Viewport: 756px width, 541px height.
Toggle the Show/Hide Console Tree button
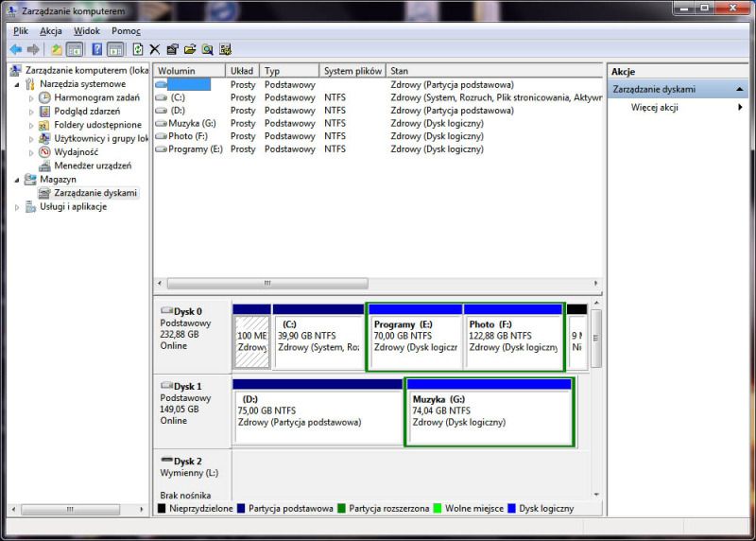[75, 49]
